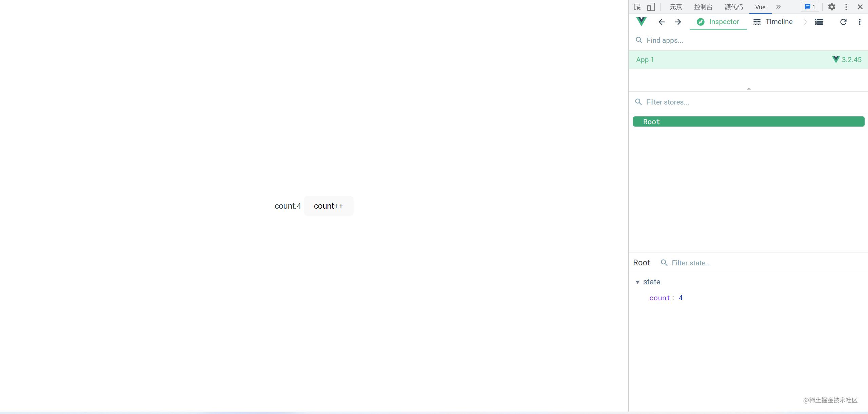Switch to the 控制台 console tab

[703, 7]
